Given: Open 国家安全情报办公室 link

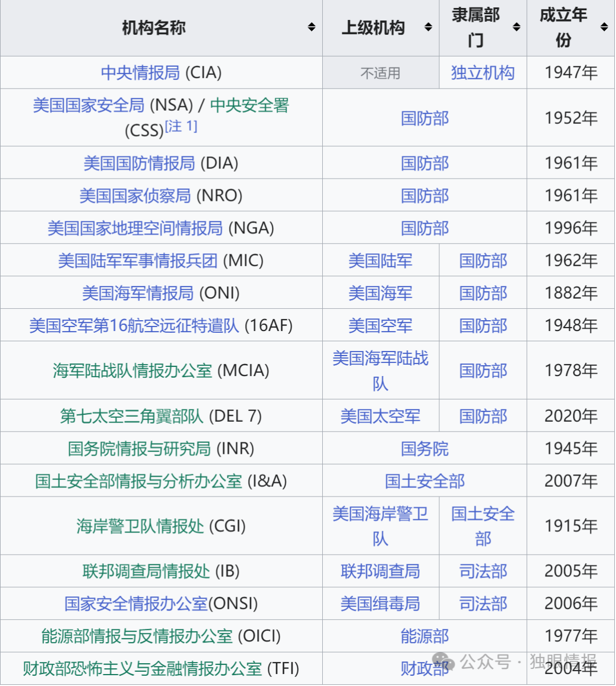Looking at the screenshot, I should tap(136, 604).
